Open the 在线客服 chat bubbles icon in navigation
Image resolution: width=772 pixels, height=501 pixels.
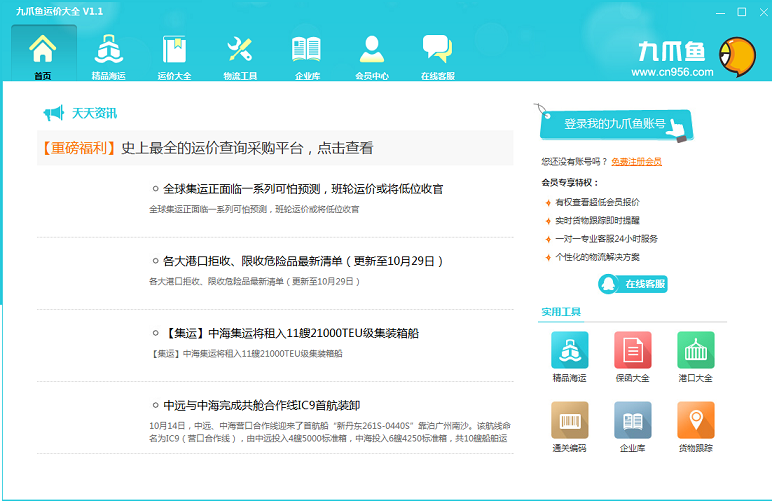click(x=438, y=49)
